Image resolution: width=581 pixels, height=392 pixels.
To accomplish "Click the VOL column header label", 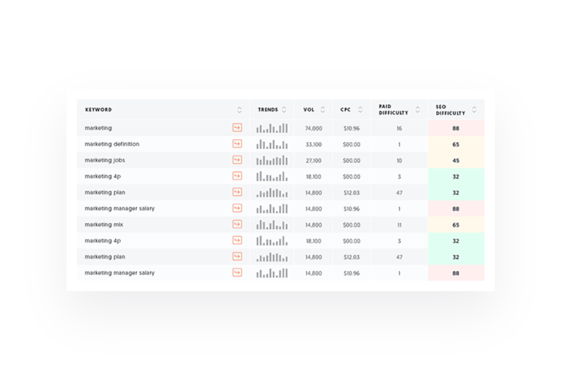I will [x=309, y=110].
